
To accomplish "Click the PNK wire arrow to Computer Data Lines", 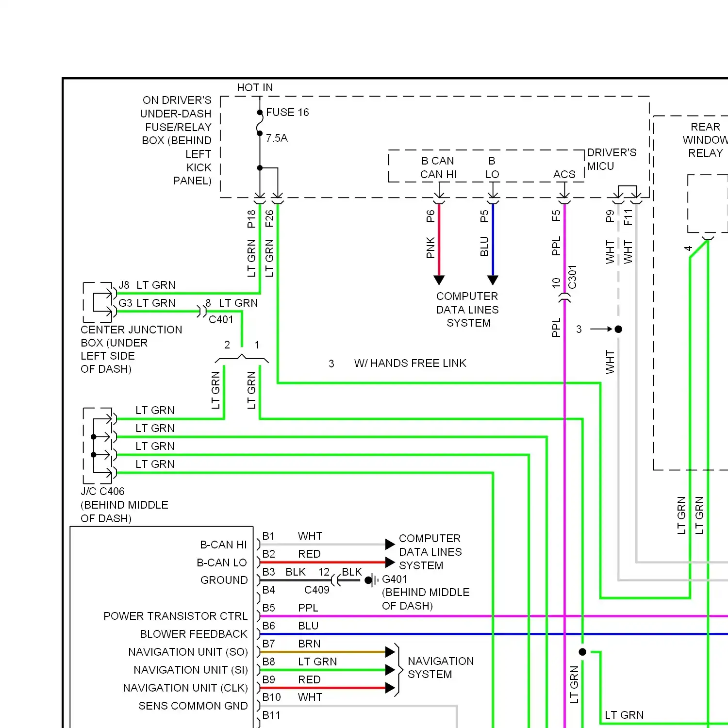I will [x=439, y=280].
